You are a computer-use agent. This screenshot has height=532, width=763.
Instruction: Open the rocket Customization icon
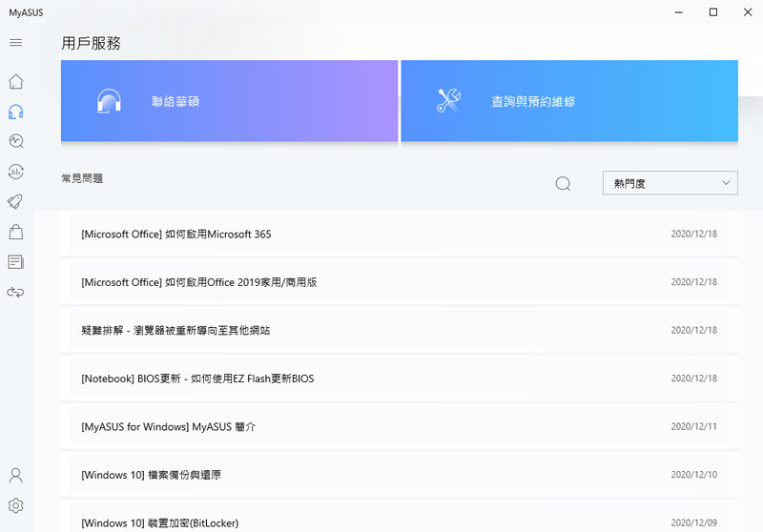coord(15,201)
